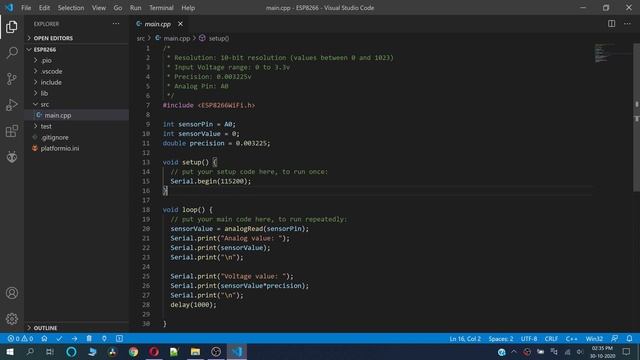Open Chrome from the taskbar
The width and height of the screenshot is (640, 360).
pyautogui.click(x=133, y=352)
